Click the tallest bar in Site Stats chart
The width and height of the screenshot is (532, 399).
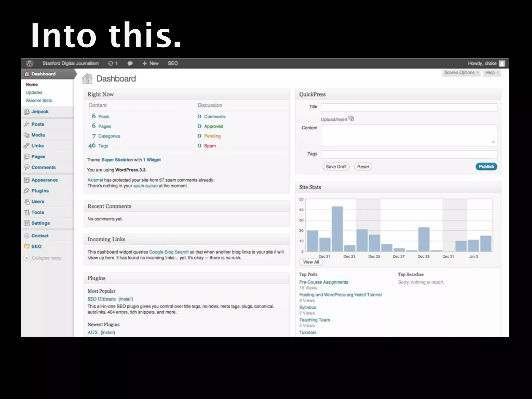(x=337, y=229)
